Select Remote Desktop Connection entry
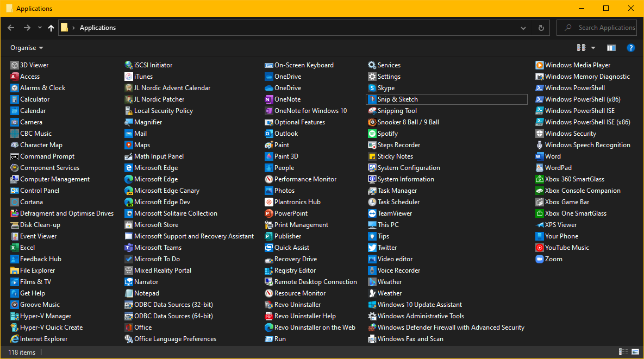This screenshot has width=644, height=359. pos(311,282)
